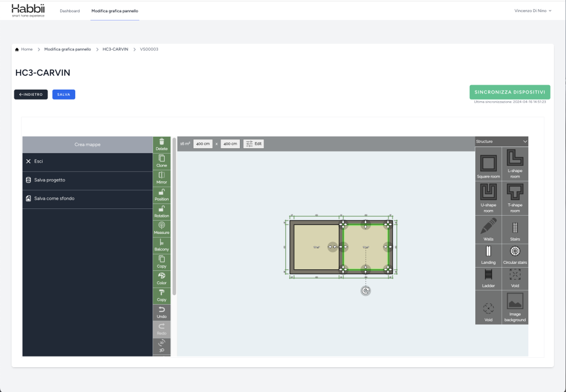
Task: Select the square Void element
Action: (x=515, y=279)
